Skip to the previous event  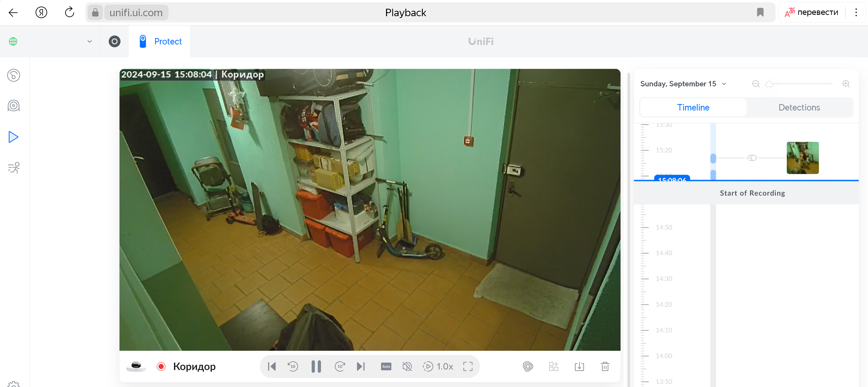pyautogui.click(x=272, y=366)
